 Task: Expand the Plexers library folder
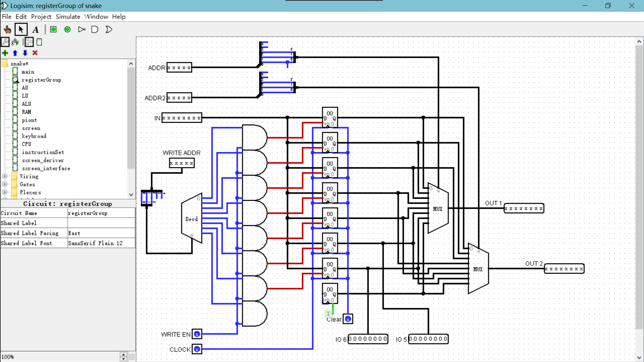pyautogui.click(x=5, y=192)
